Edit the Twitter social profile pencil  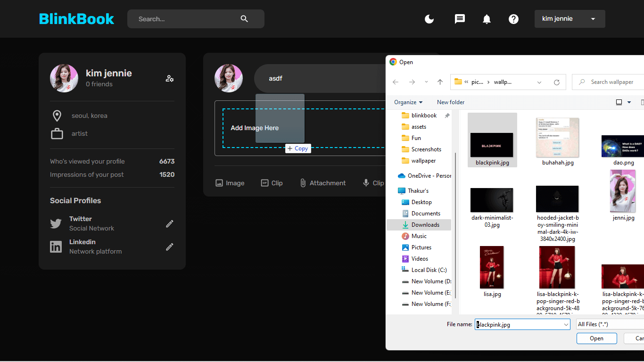170,223
